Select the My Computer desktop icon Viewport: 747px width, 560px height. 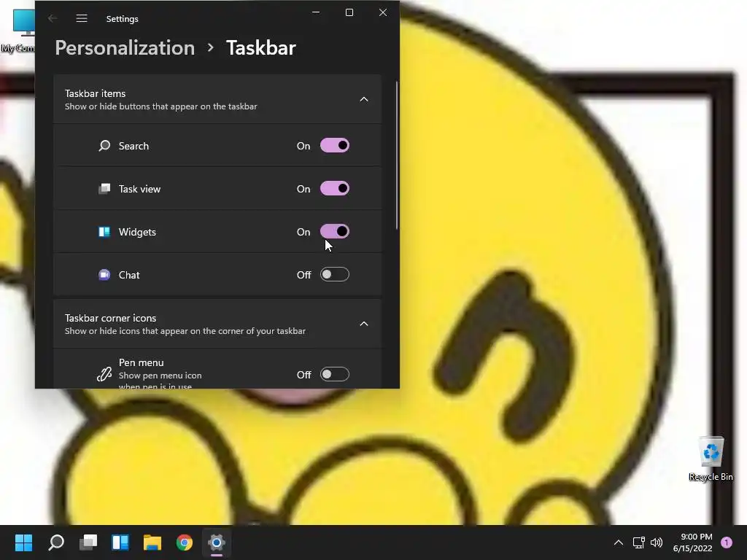[18, 29]
